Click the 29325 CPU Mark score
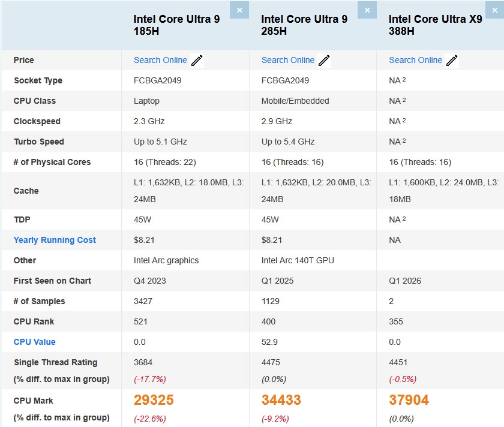 159,400
